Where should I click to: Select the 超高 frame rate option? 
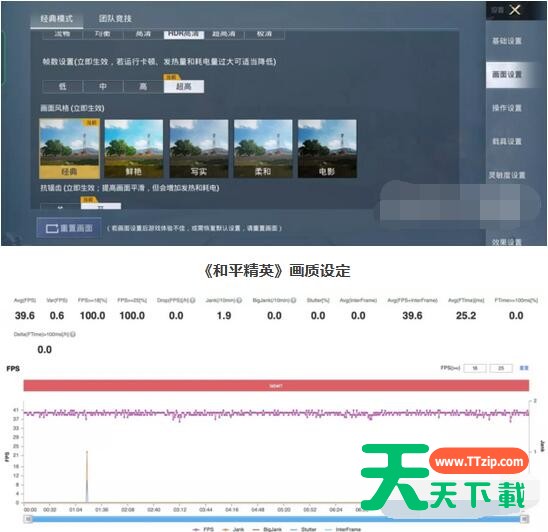click(184, 86)
